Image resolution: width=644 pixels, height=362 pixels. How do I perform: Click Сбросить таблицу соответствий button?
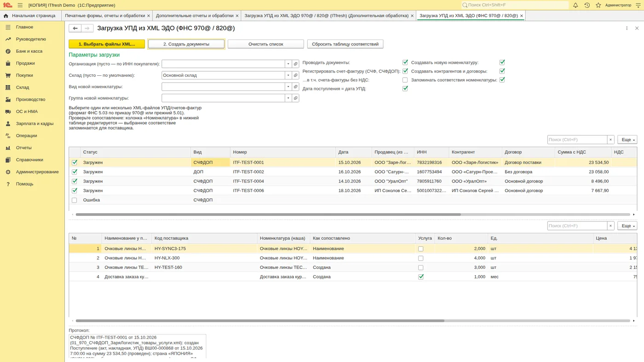345,44
